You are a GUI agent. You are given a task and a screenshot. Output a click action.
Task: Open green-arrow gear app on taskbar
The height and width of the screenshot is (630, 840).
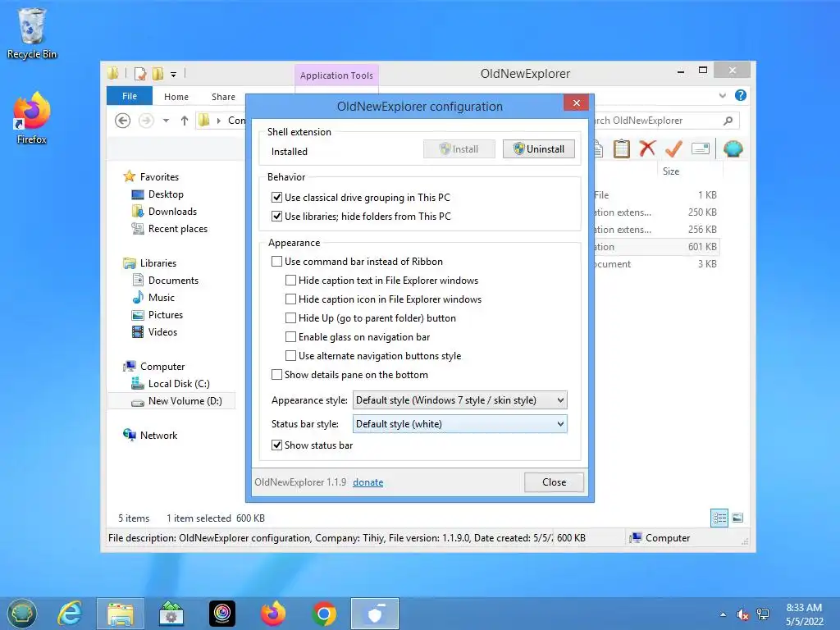point(171,614)
